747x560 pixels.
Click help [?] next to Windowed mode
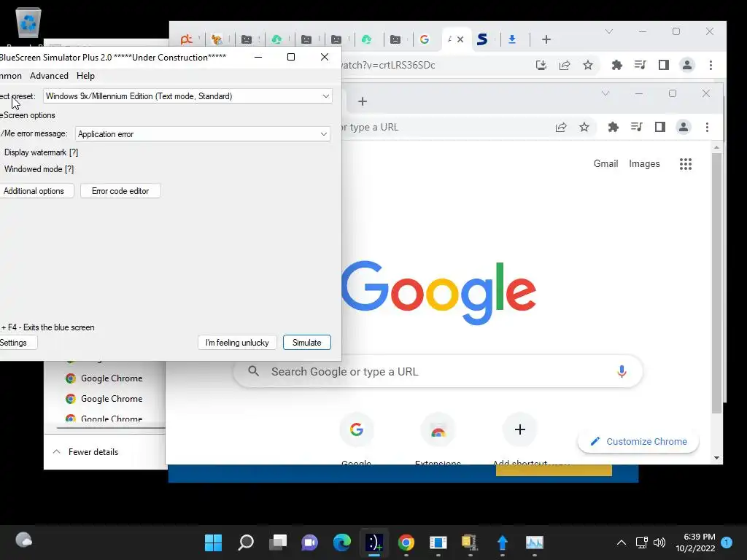coord(69,169)
